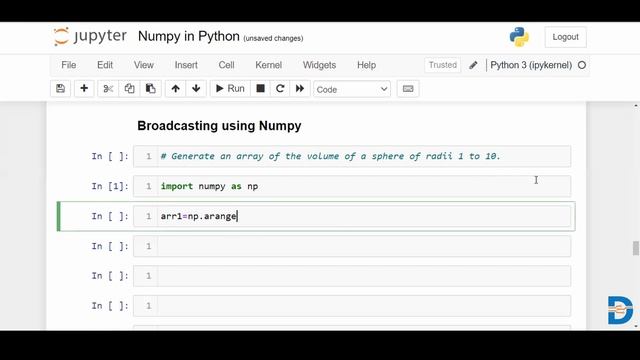Click into the arr1=np.arange cell
The width and height of the screenshot is (640, 360).
352,216
